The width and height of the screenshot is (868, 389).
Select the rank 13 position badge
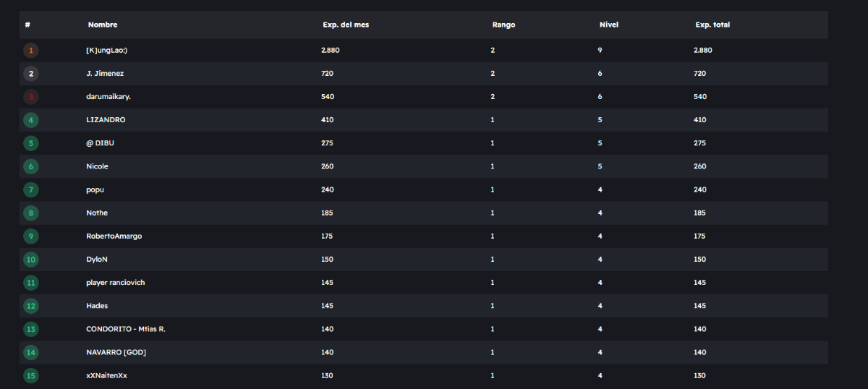(30, 329)
